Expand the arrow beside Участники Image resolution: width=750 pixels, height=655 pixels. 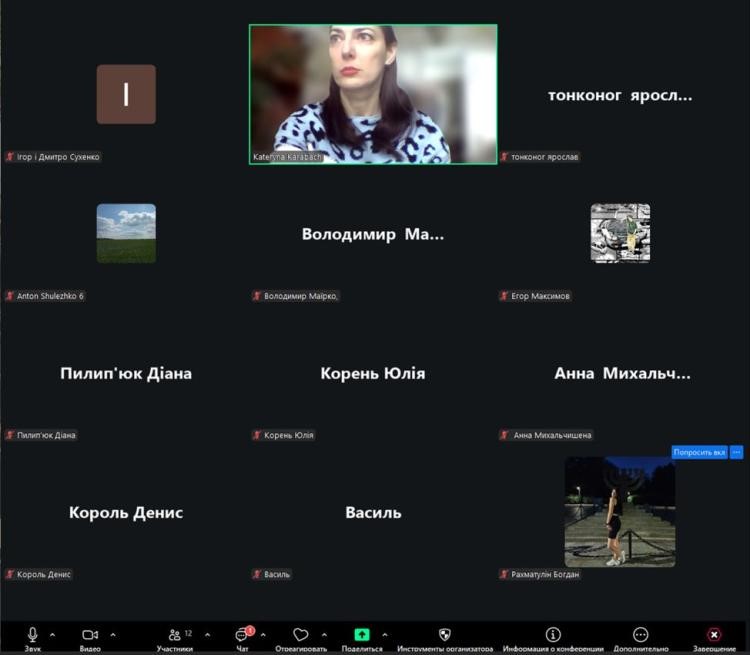click(x=207, y=634)
